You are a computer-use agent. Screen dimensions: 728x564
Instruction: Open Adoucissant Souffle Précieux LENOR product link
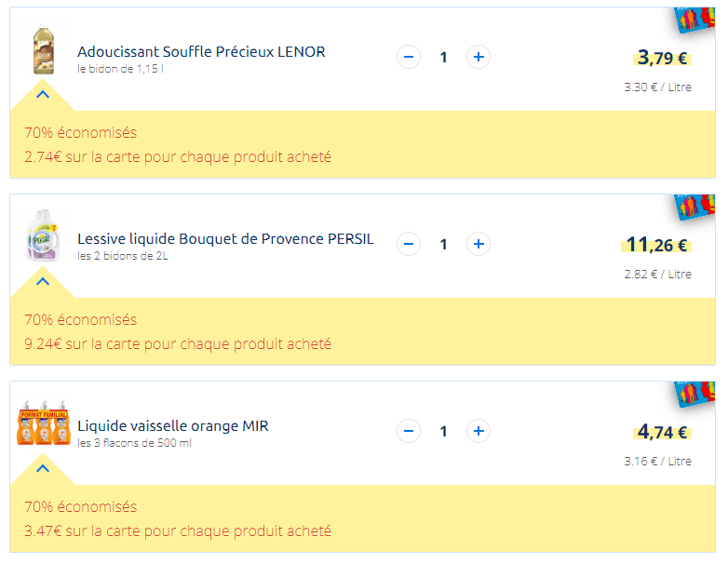pos(201,51)
